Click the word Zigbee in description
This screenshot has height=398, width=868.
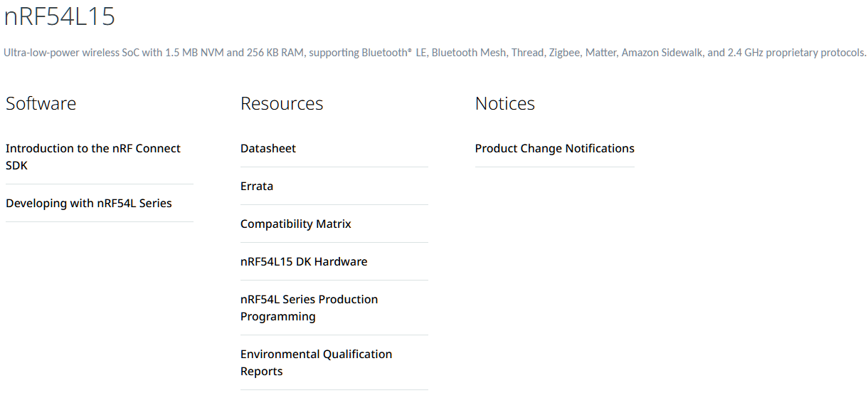tap(563, 53)
